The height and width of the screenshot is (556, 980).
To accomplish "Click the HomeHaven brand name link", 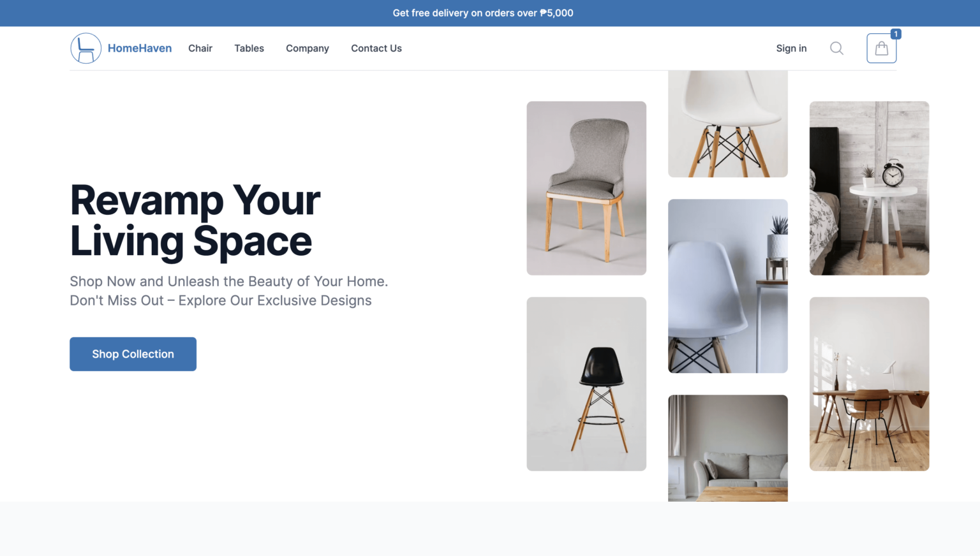I will [x=140, y=48].
